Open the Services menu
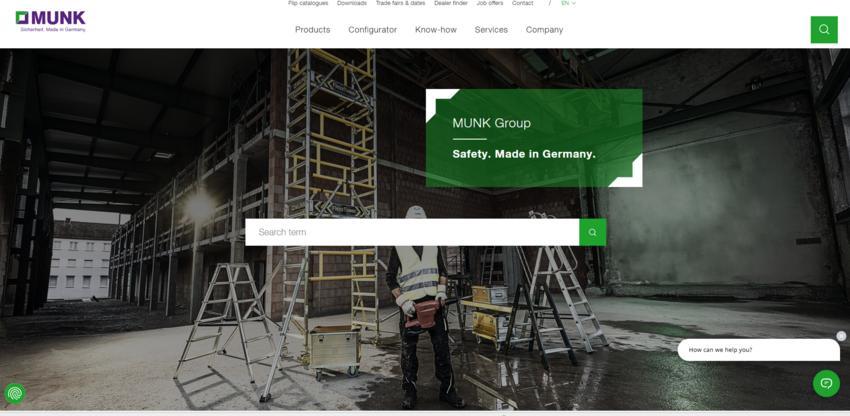Viewport: 850px width, 416px height. point(491,30)
